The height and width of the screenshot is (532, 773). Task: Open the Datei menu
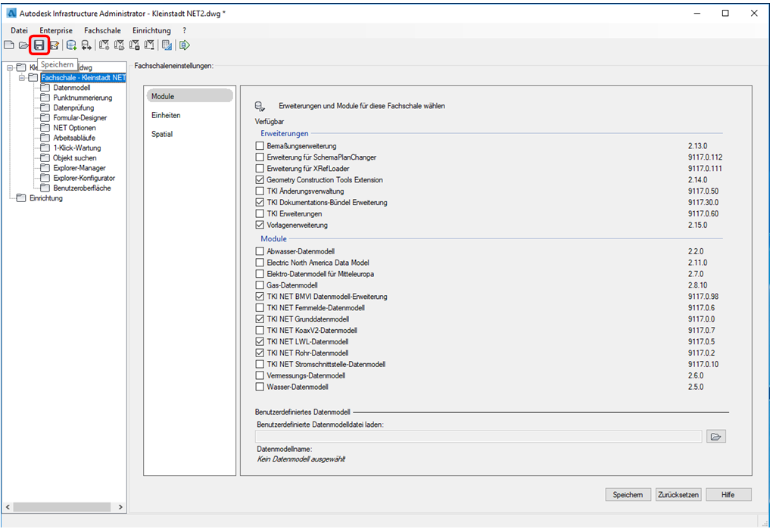(x=19, y=30)
